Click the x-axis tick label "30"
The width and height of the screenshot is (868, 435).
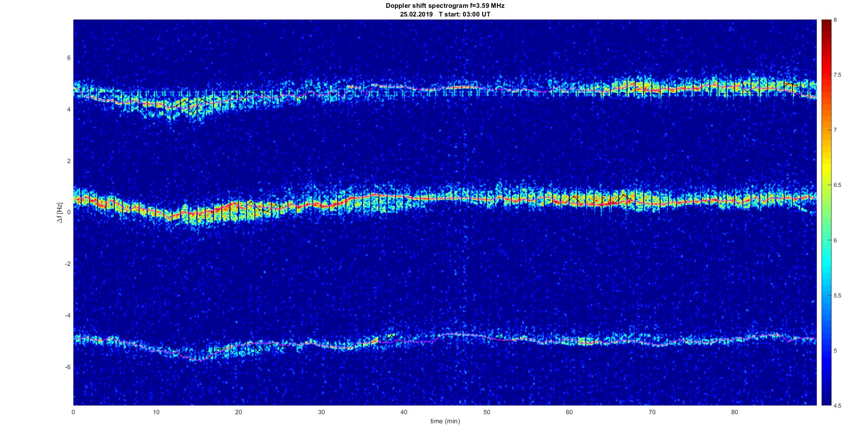coord(321,412)
